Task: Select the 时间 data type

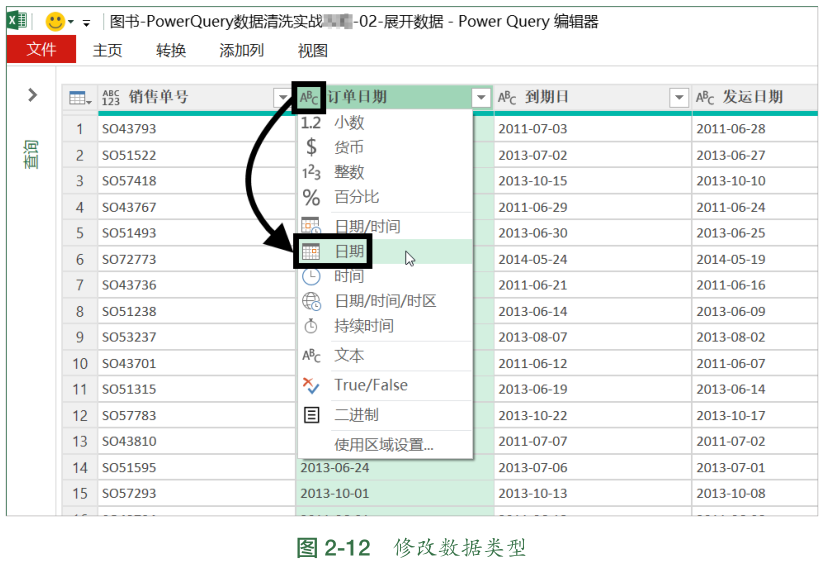Action: [385, 276]
